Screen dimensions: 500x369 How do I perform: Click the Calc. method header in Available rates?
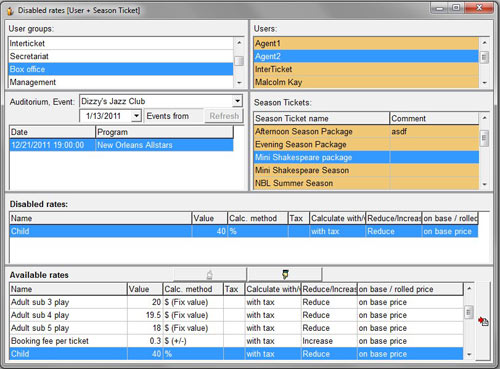coord(193,289)
